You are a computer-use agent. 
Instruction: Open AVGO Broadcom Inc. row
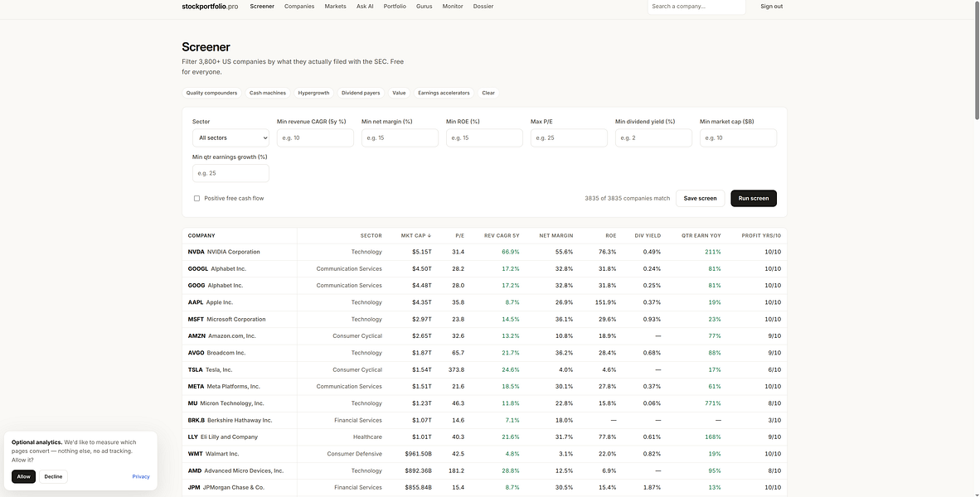click(484, 354)
